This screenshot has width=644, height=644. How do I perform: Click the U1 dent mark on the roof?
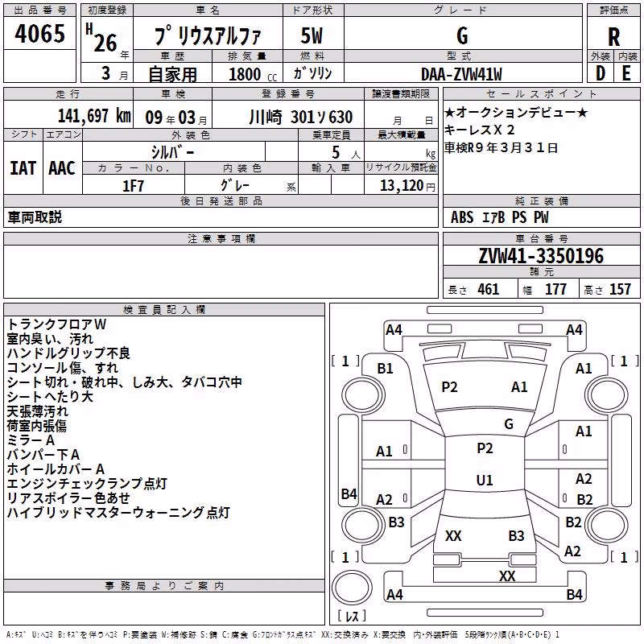click(485, 480)
